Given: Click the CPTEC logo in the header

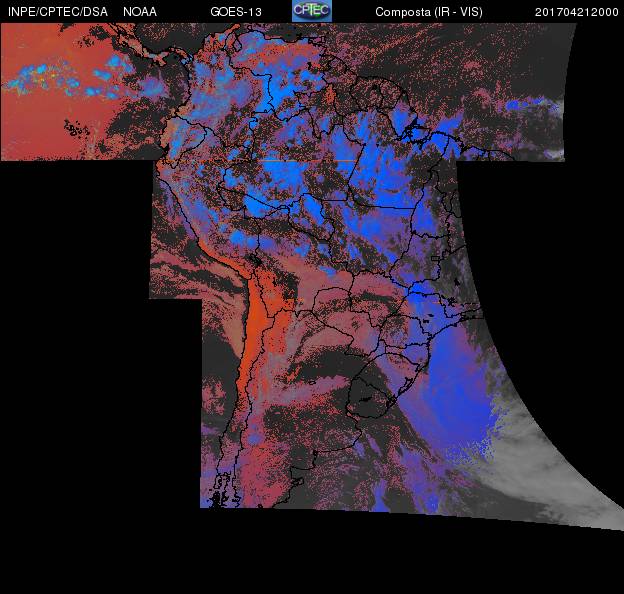Looking at the screenshot, I should [312, 11].
